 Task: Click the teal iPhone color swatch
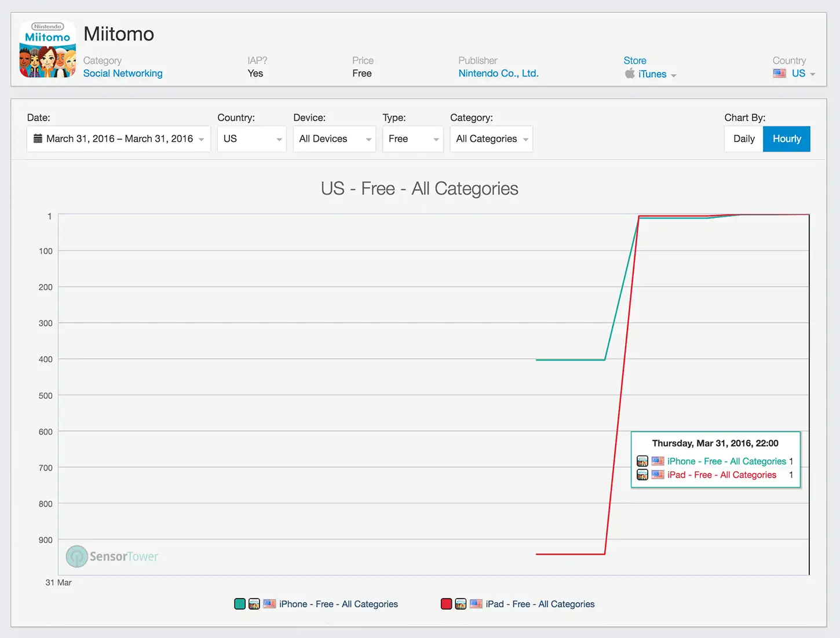coord(240,604)
